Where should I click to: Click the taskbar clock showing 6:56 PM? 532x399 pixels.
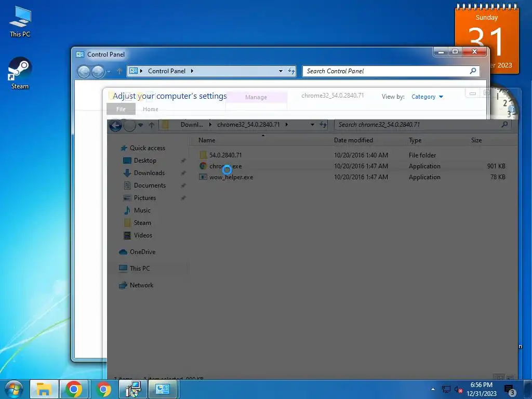[x=482, y=389]
